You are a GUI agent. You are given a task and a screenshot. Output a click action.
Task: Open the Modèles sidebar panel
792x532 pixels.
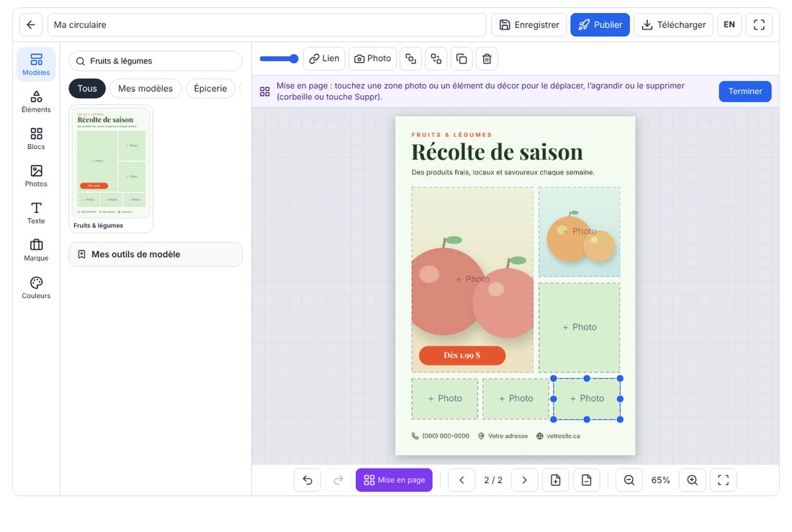[36, 65]
